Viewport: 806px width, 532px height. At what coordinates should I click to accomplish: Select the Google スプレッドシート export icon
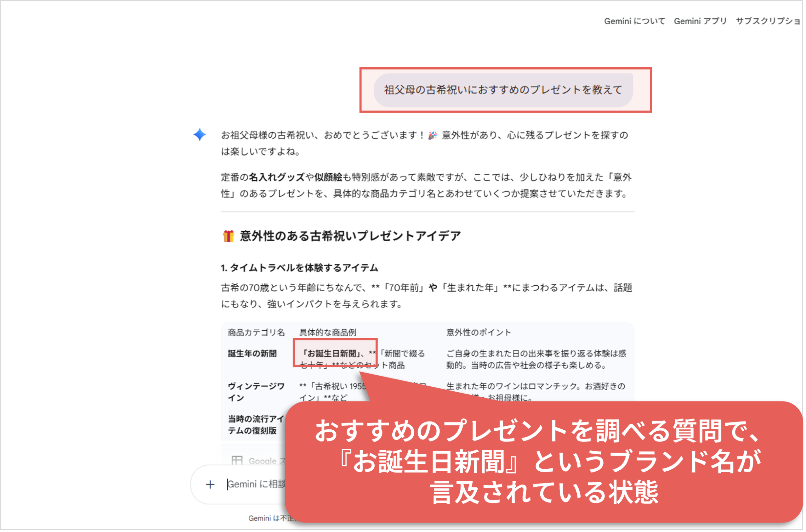pos(237,461)
